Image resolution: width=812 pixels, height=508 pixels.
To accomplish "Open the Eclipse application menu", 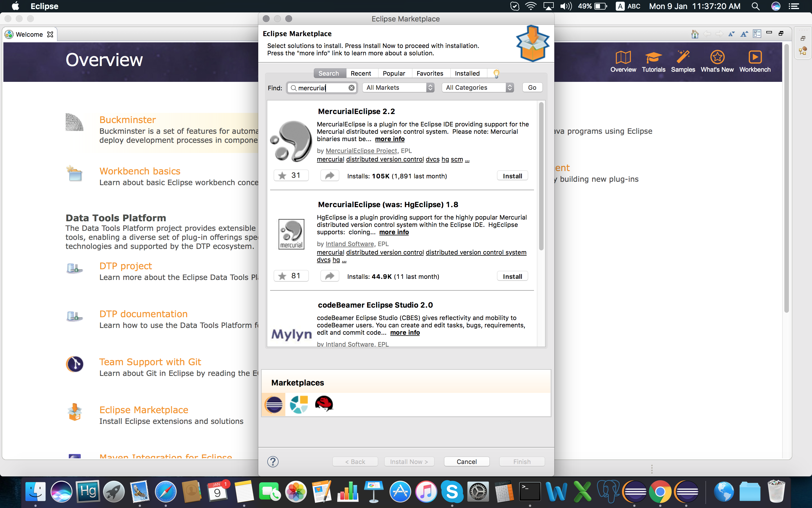I will (44, 6).
